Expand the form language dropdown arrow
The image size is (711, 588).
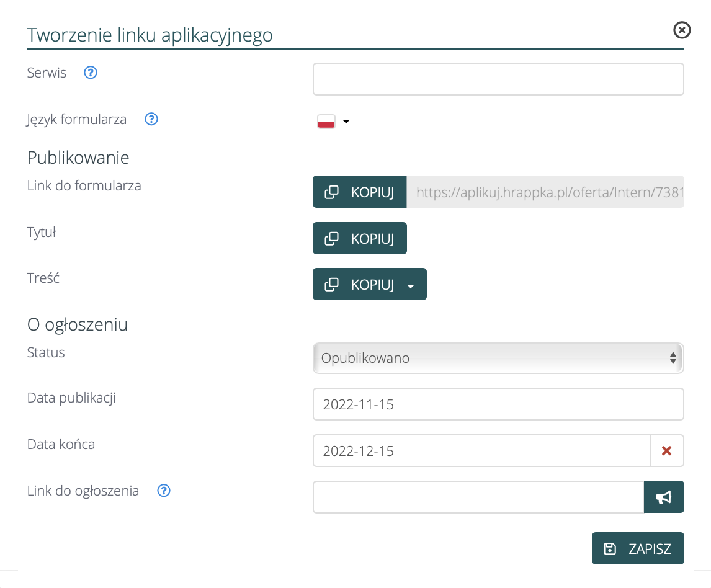click(x=346, y=122)
